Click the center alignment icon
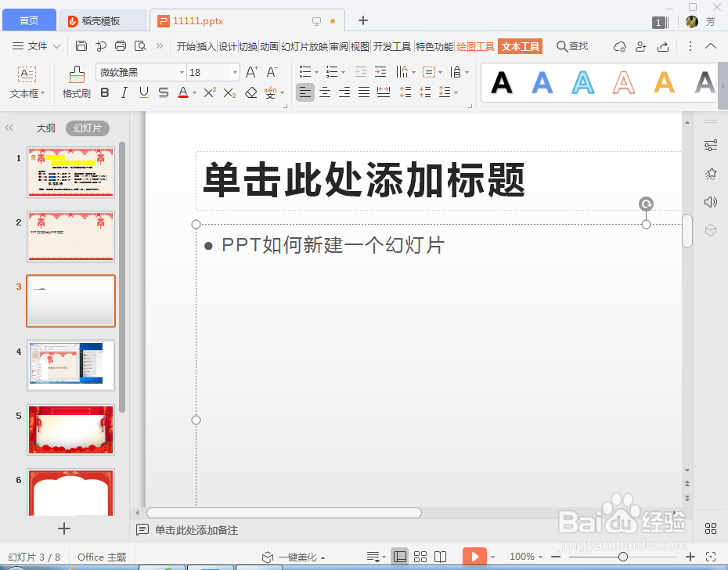 325,92
